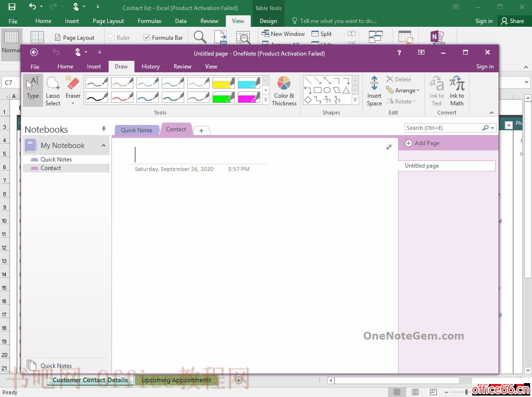Open the OneNote File menu

35,67
